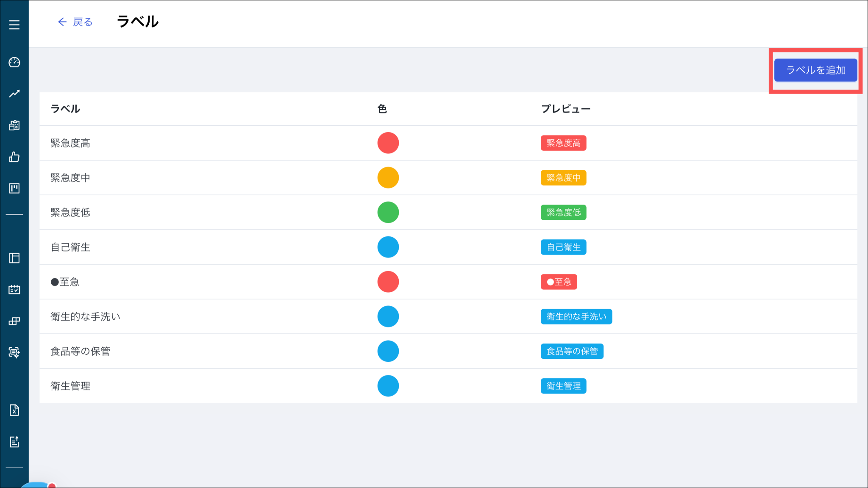The width and height of the screenshot is (868, 488).
Task: Open the layout template sidebar icon
Action: [x=14, y=258]
